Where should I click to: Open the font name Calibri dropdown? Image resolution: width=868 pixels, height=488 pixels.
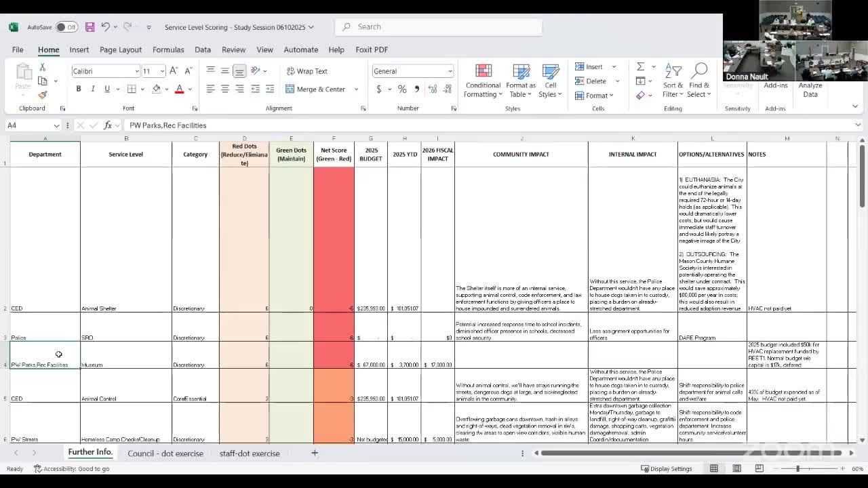coord(136,71)
